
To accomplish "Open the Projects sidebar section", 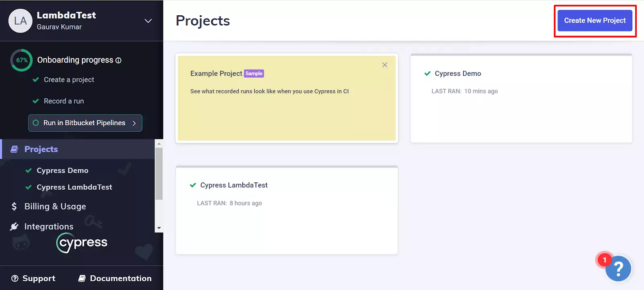I will point(41,149).
